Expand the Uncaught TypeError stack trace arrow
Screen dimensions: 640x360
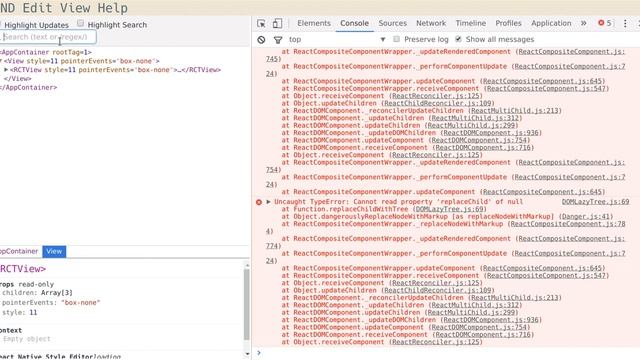coord(268,202)
